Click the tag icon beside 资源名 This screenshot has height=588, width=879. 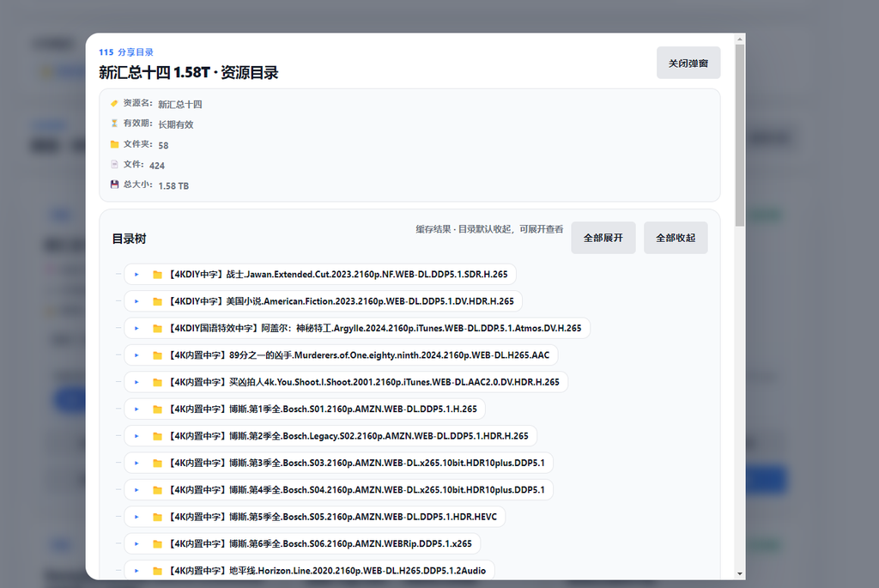click(x=114, y=102)
